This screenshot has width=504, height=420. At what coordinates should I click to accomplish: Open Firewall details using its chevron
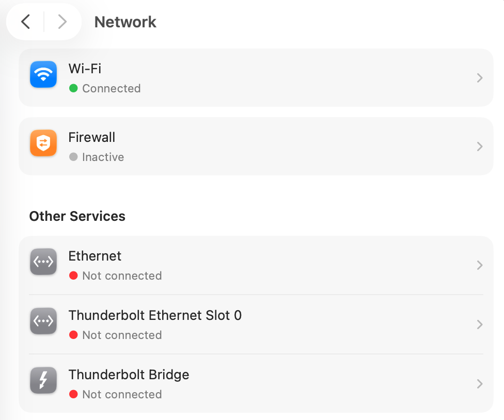point(480,147)
